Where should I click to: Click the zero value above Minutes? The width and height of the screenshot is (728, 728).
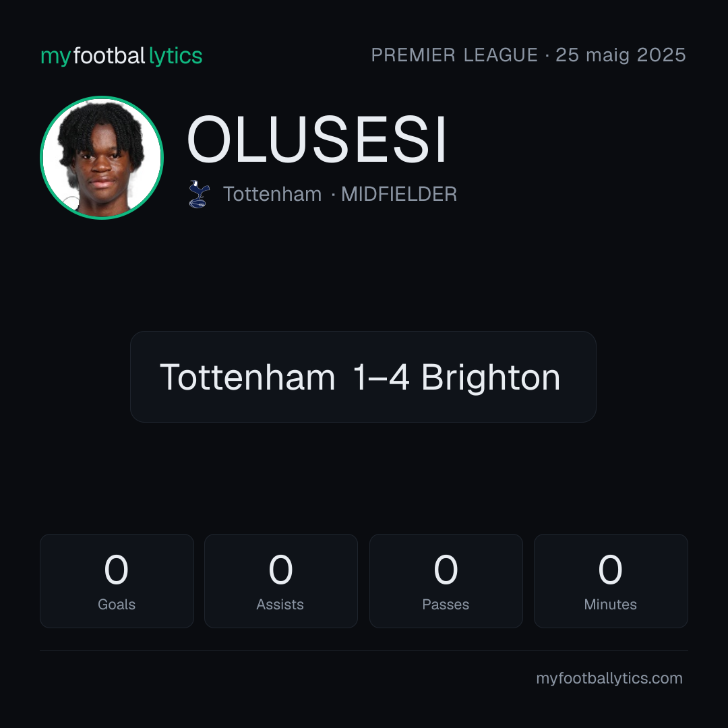(x=610, y=569)
